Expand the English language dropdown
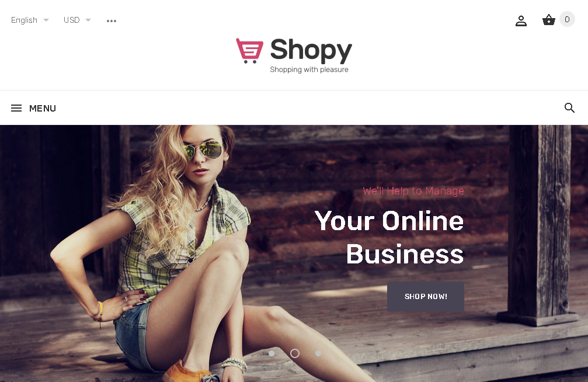The width and height of the screenshot is (588, 382). pos(30,20)
